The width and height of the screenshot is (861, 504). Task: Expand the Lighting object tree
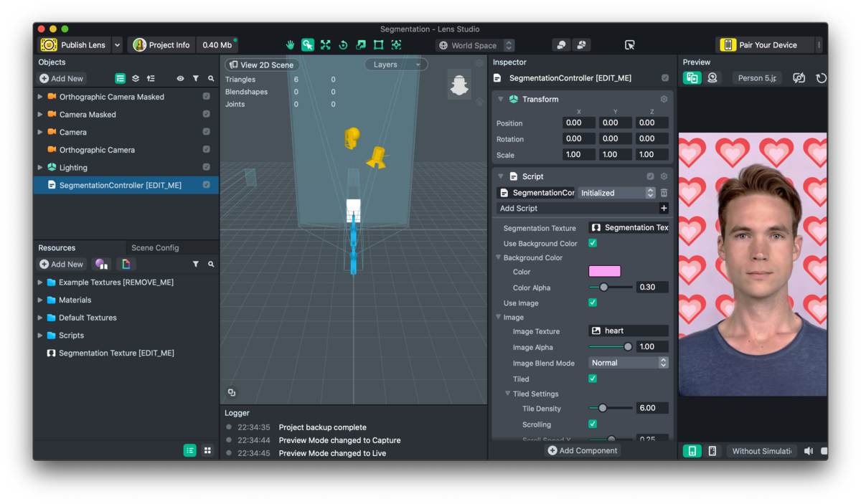40,168
